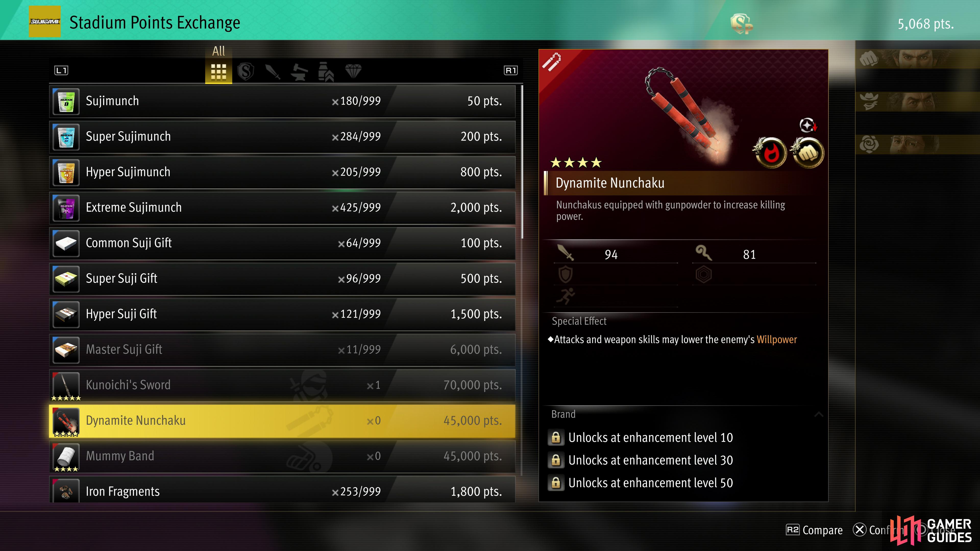This screenshot has width=980, height=551.
Task: Select the Sujimon S shield category icon
Action: click(x=245, y=71)
